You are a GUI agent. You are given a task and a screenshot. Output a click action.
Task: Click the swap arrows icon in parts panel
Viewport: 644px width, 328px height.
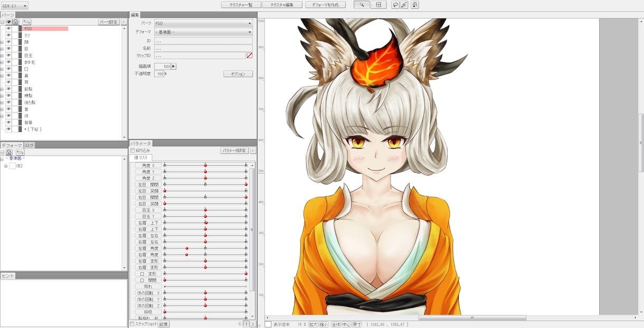(x=26, y=22)
